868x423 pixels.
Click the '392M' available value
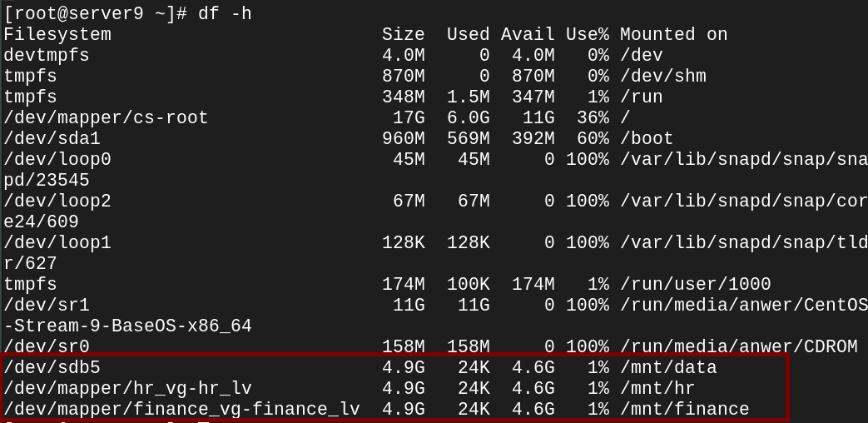tap(533, 138)
